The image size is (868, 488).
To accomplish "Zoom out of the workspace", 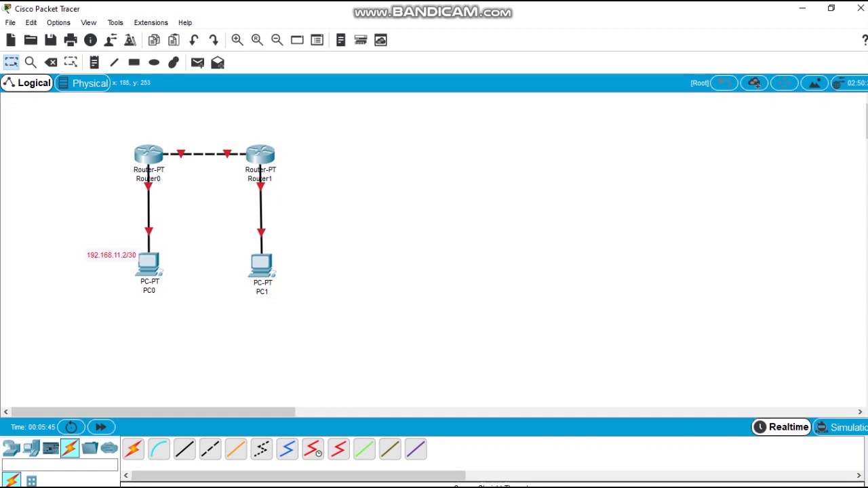I will click(x=277, y=41).
